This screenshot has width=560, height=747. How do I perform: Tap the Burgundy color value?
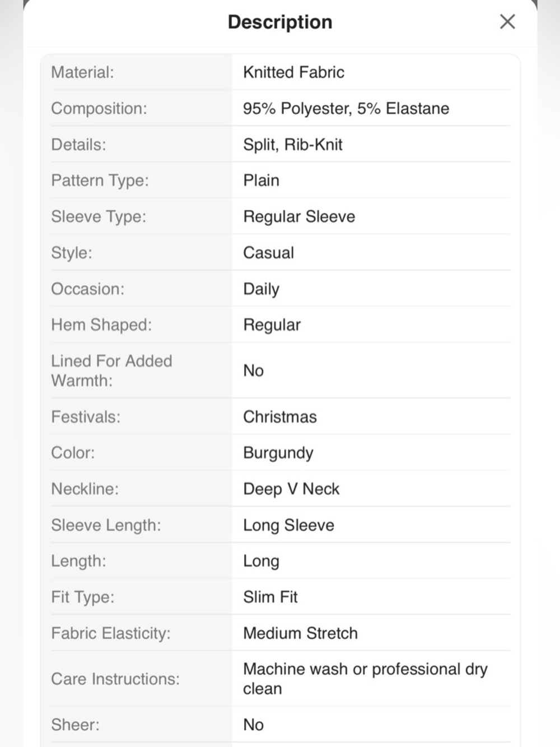tap(278, 453)
